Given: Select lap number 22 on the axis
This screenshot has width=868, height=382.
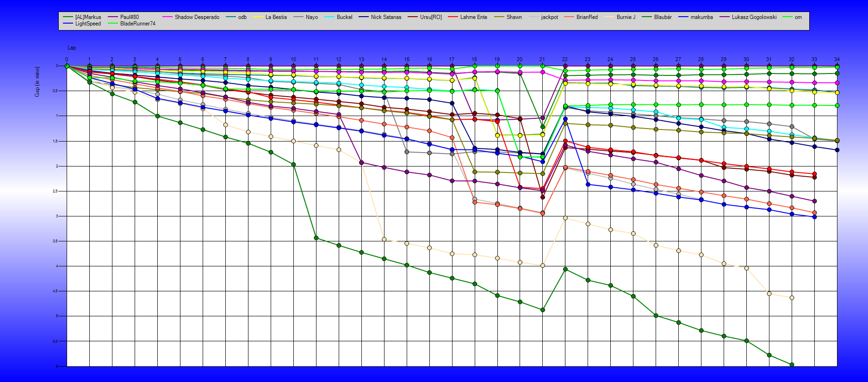Looking at the screenshot, I should (565, 59).
